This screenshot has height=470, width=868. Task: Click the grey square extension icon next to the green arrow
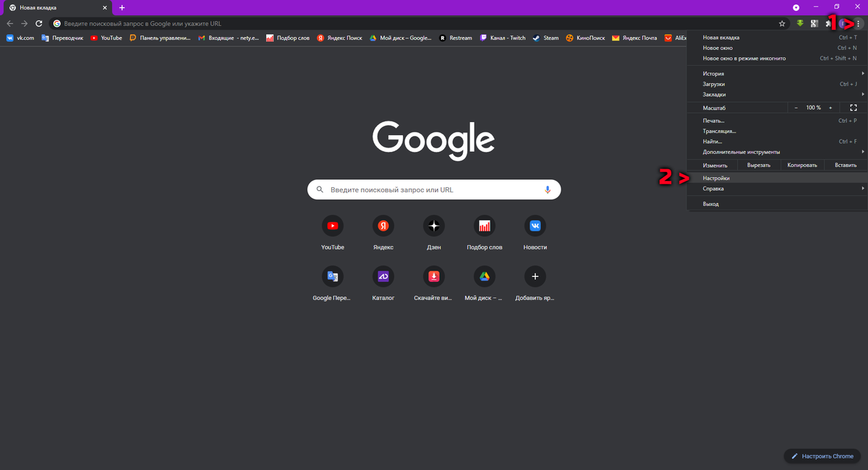pos(814,24)
